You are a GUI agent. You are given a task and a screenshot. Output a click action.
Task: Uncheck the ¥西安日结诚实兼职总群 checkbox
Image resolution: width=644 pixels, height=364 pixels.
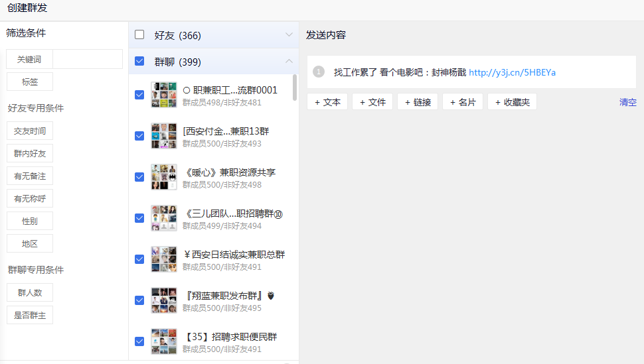[x=139, y=259]
